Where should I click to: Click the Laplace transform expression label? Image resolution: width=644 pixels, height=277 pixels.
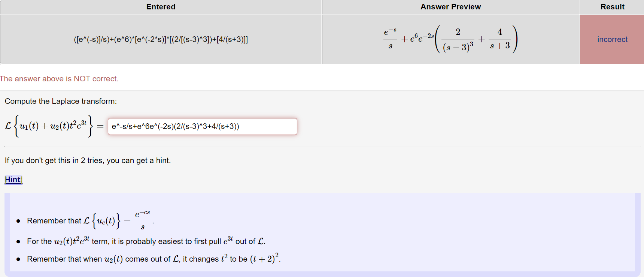tap(48, 126)
